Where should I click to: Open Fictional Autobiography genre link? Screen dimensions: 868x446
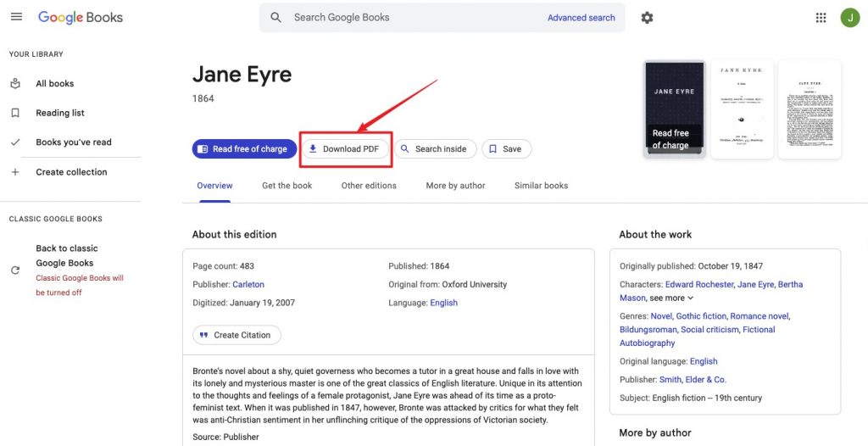pyautogui.click(x=698, y=337)
